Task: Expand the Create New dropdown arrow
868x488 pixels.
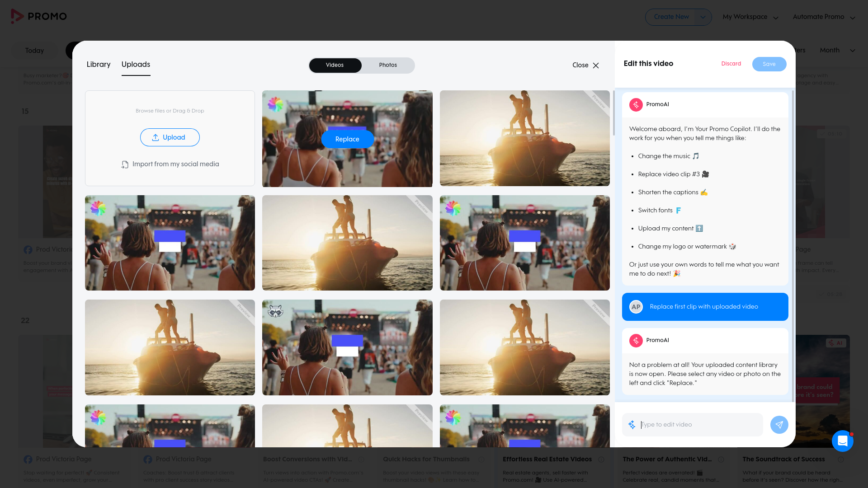Action: click(703, 17)
